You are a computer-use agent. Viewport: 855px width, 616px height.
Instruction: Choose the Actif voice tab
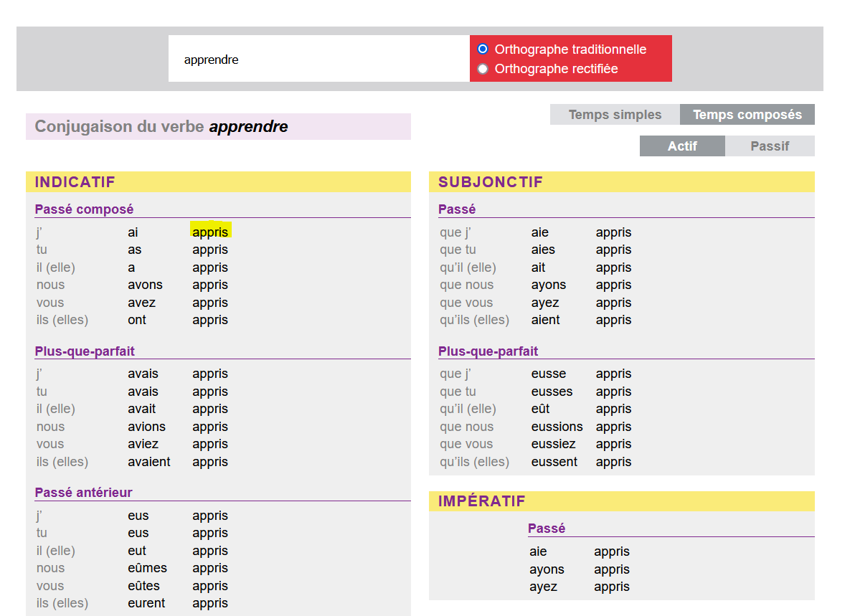tap(682, 146)
